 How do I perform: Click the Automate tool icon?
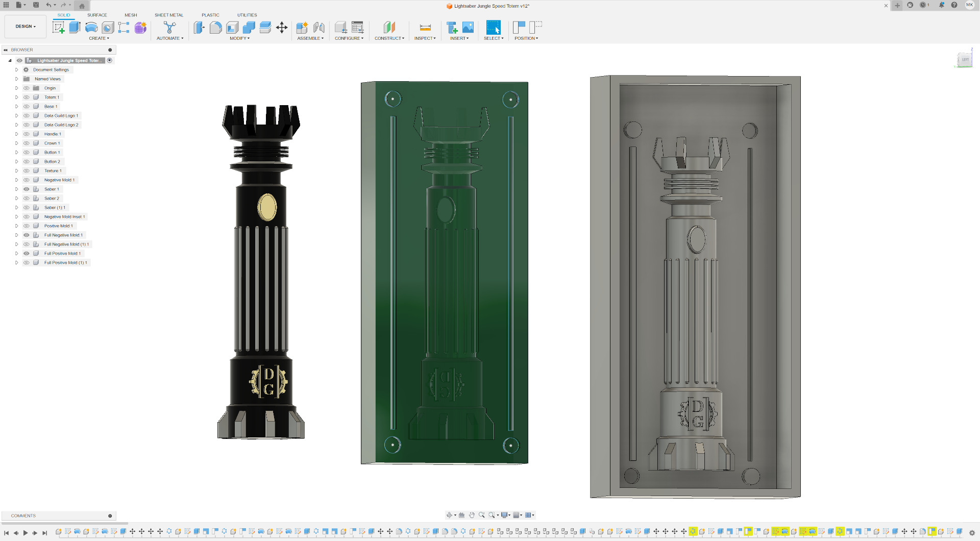pos(169,28)
